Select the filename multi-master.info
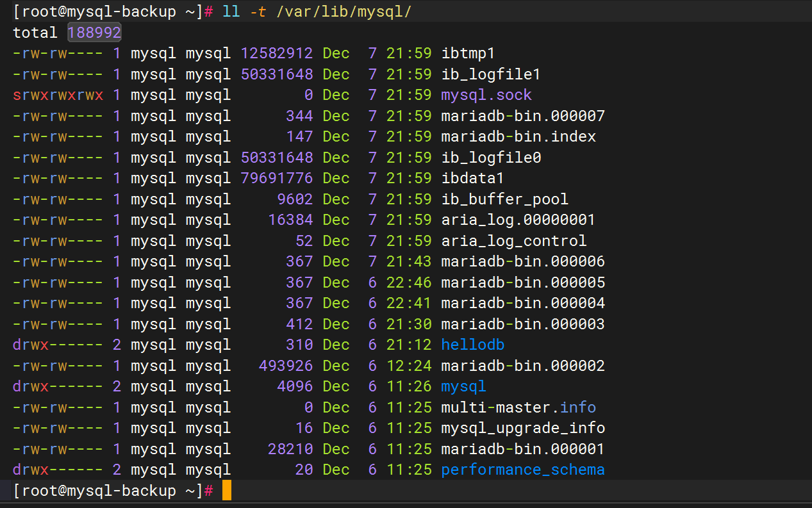Viewport: 812px width, 508px height. point(518,407)
